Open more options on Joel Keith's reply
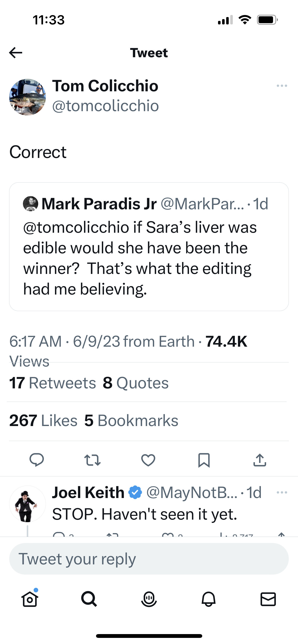298x644 pixels. point(282,493)
